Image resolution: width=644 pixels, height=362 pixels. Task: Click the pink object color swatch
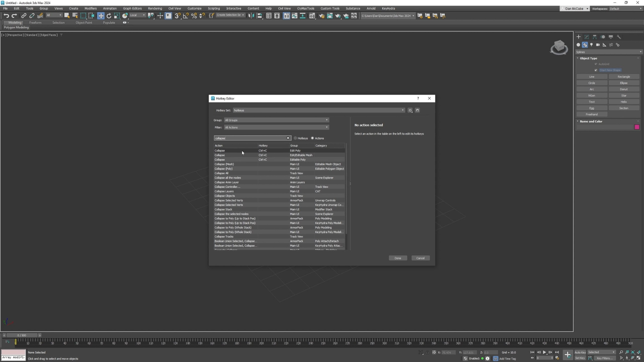637,127
